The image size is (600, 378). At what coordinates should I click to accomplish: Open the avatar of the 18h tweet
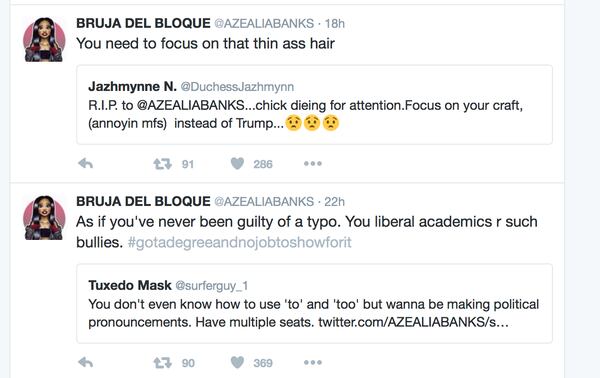click(x=44, y=40)
